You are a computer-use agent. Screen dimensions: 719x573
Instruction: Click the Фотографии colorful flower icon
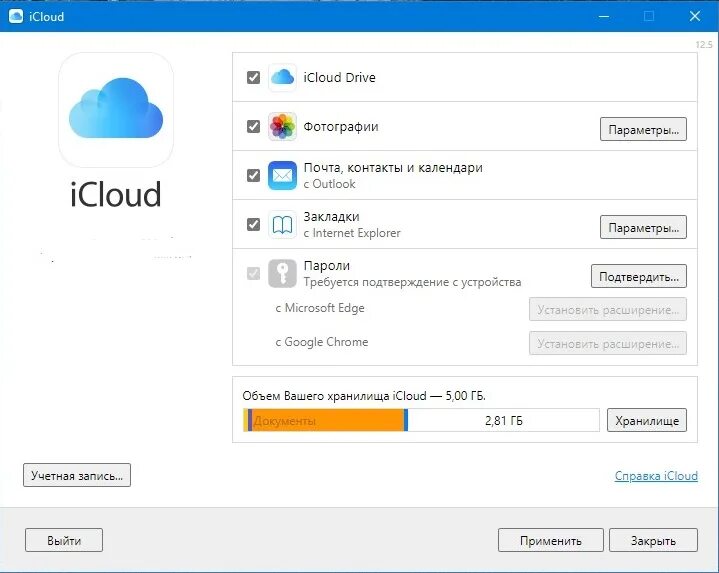tap(282, 127)
